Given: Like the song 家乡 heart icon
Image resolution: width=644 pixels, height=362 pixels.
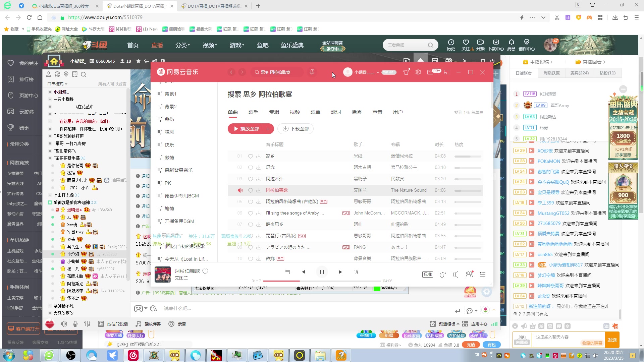Looking at the screenshot, I should [251, 156].
